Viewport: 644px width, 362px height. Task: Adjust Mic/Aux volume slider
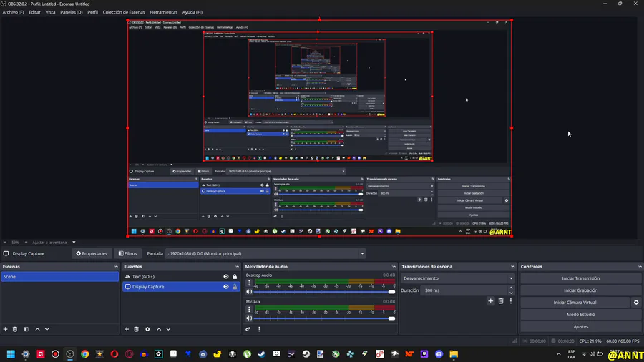click(x=324, y=318)
